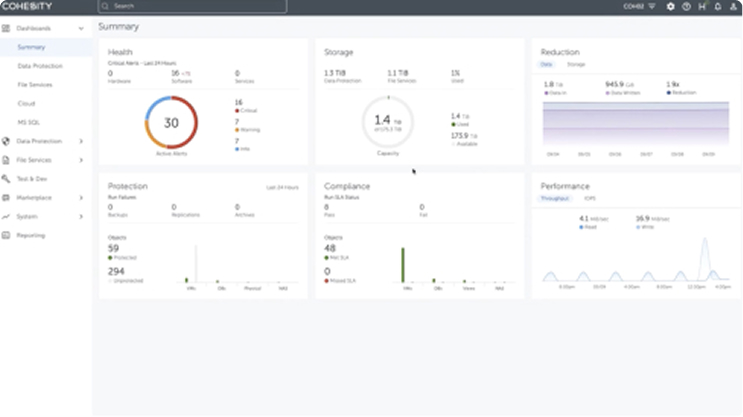Image resolution: width=743 pixels, height=417 pixels.
Task: Expand the Marketplace menu arrow
Action: [x=81, y=198]
